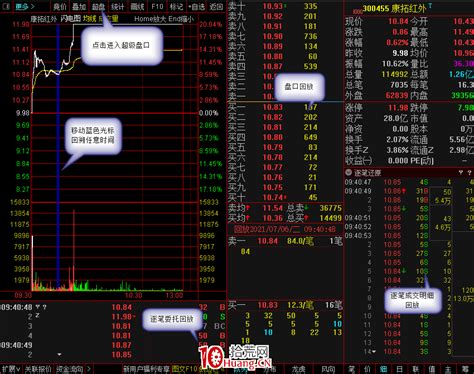
Task: Click the 闪电图 chart label
Action: point(71,19)
